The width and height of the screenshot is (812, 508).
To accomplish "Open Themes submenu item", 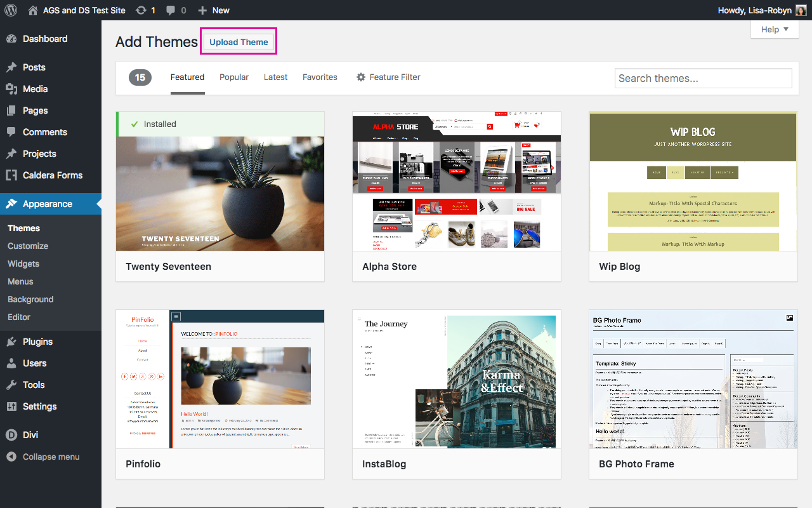I will (23, 228).
